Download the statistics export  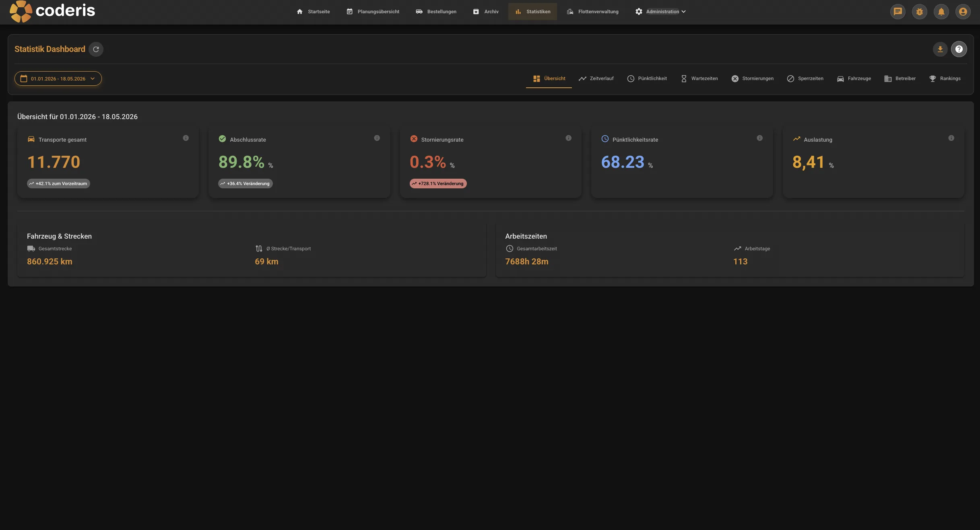point(940,49)
